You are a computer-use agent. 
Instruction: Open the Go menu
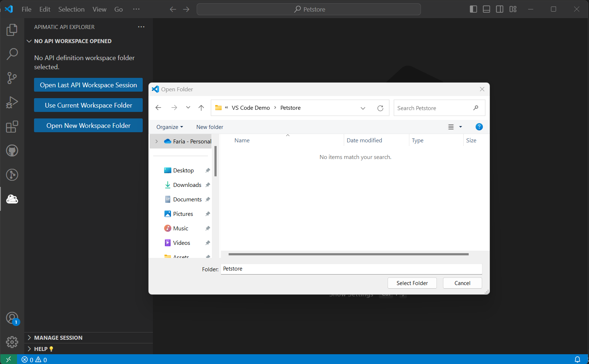(x=118, y=9)
